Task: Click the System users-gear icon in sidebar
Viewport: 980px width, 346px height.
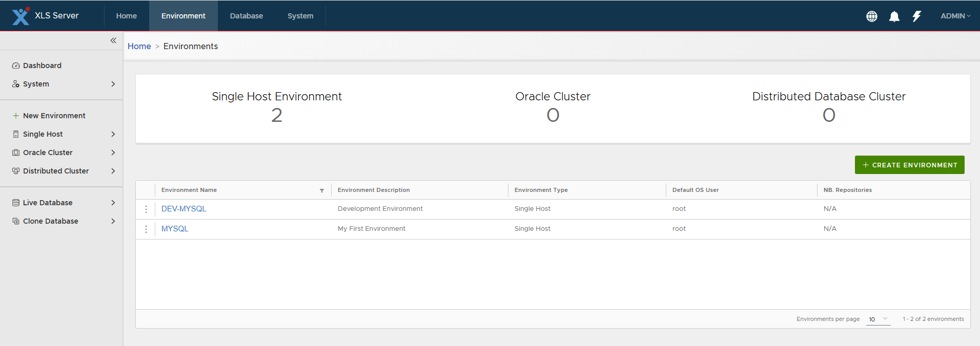Action: tap(16, 84)
